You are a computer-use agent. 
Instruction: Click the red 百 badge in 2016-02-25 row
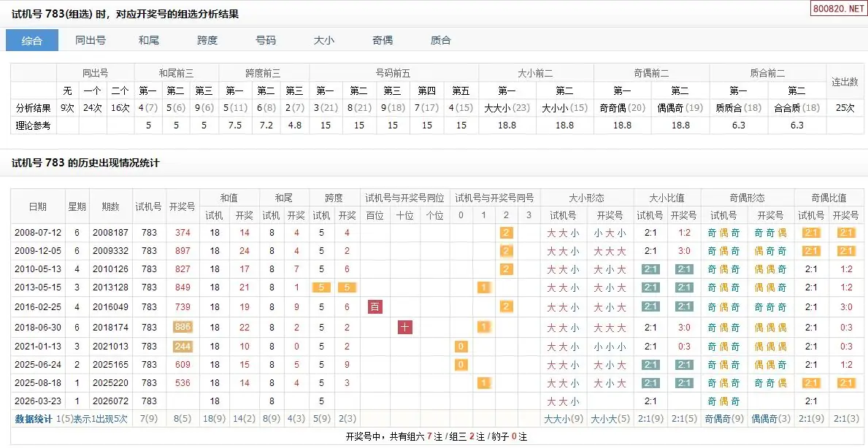click(375, 307)
